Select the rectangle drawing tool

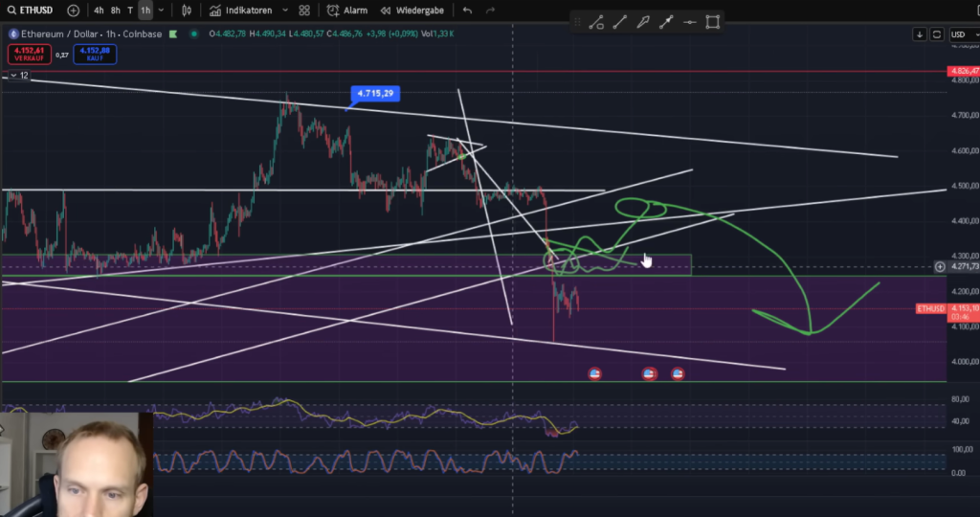(x=712, y=23)
